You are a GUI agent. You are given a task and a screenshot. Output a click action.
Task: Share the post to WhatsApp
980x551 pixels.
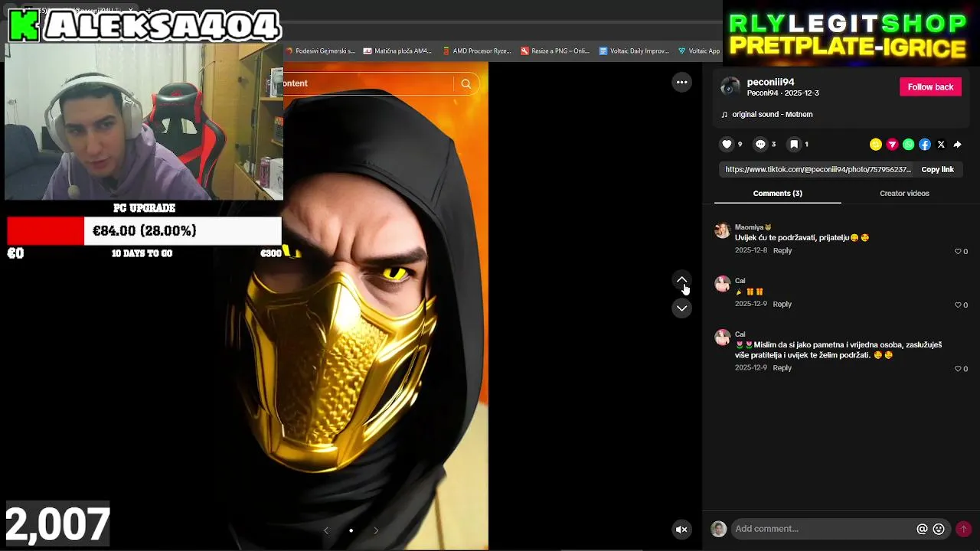pos(908,144)
